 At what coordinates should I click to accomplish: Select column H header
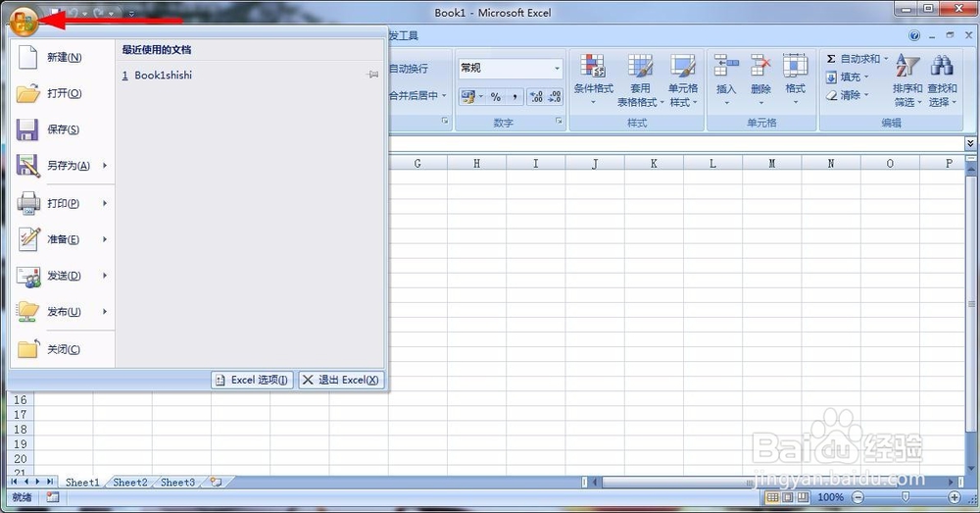[477, 164]
